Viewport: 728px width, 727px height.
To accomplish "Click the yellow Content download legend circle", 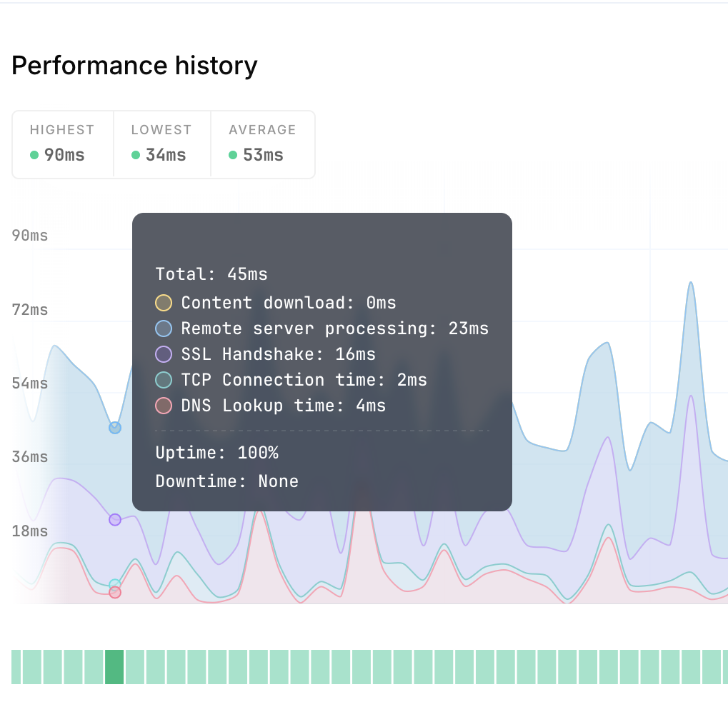I will [164, 303].
